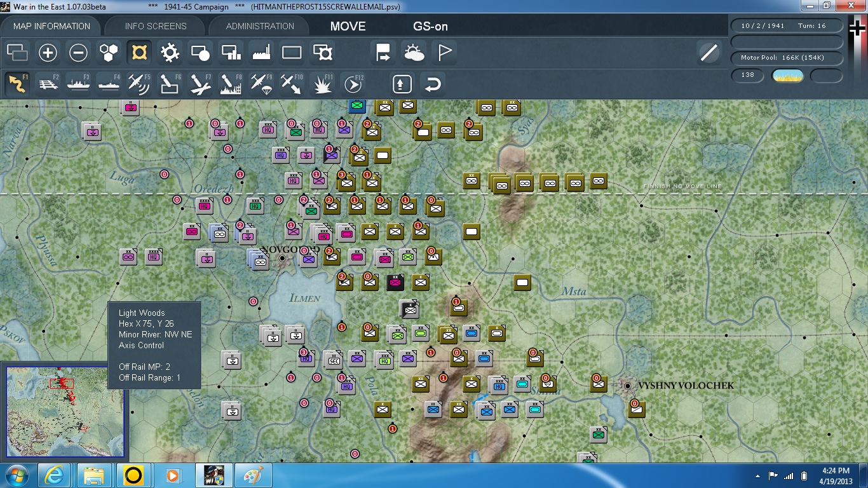Screen dimensions: 868x488
Task: Click the rectangle with circle toolbar icon
Action: click(200, 53)
